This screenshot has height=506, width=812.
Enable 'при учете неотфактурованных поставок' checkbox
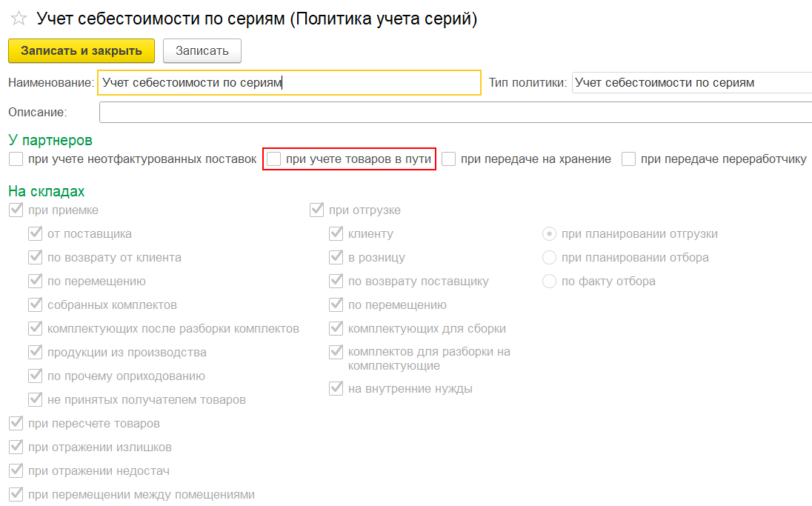(x=16, y=159)
